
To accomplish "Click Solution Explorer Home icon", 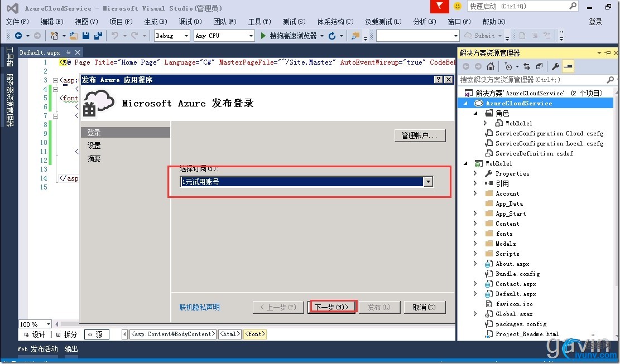I will 491,66.
